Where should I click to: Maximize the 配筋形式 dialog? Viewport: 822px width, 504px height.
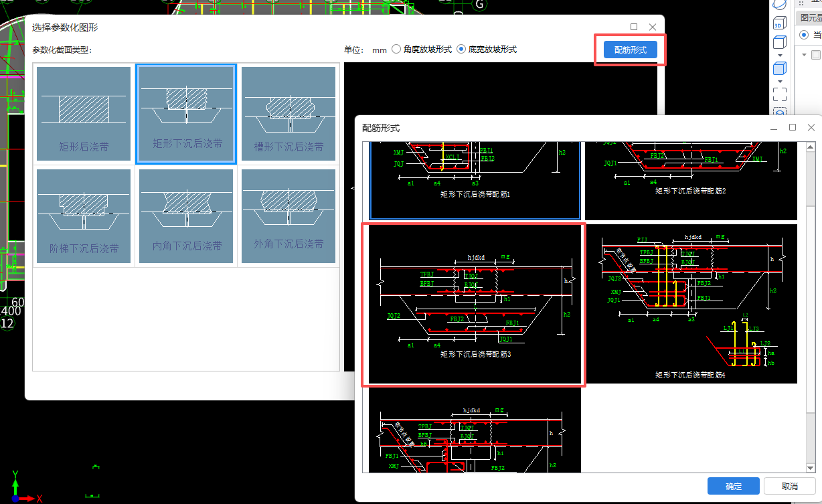click(793, 127)
